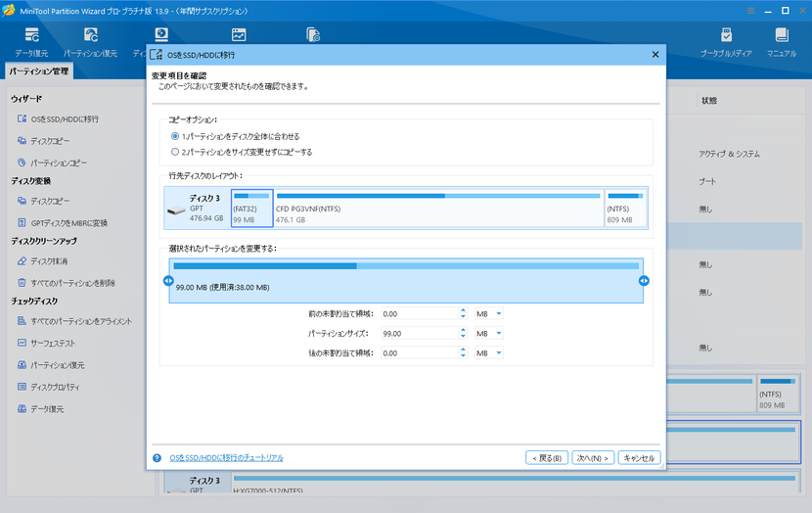The height and width of the screenshot is (513, 812).
Task: Click パーティション復元 icon under チェックディスク
Action: click(x=22, y=365)
